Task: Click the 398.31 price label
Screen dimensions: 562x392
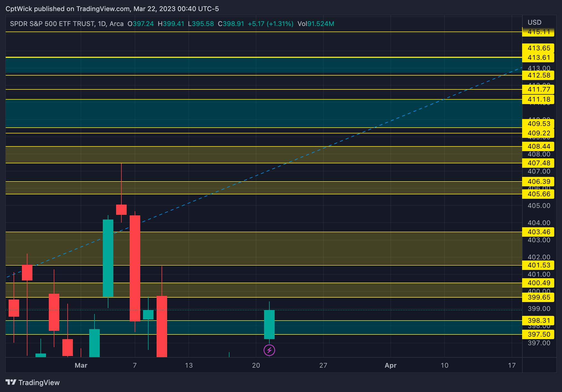Action: click(x=538, y=321)
